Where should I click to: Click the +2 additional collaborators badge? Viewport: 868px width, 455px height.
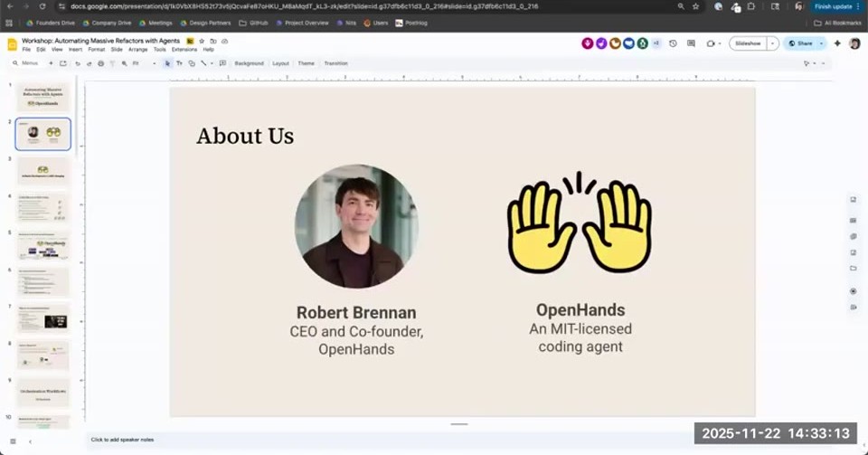656,43
